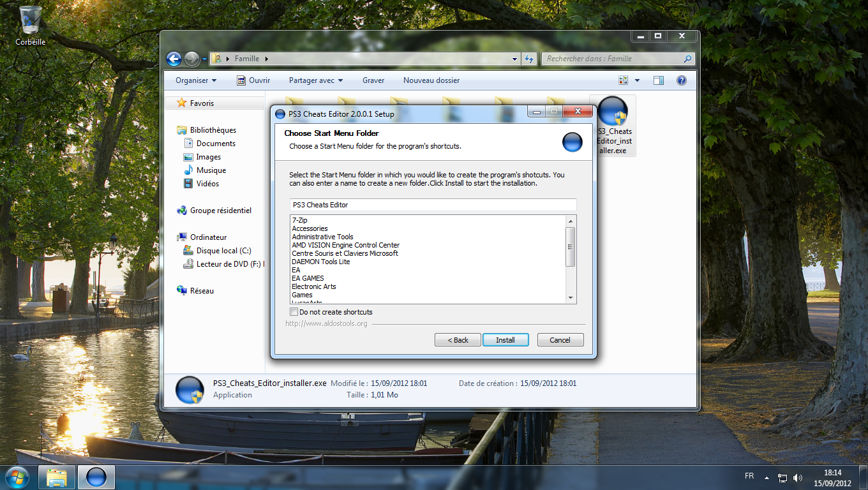Click the setup dialog title bar icon
This screenshot has height=490, width=868.
280,114
